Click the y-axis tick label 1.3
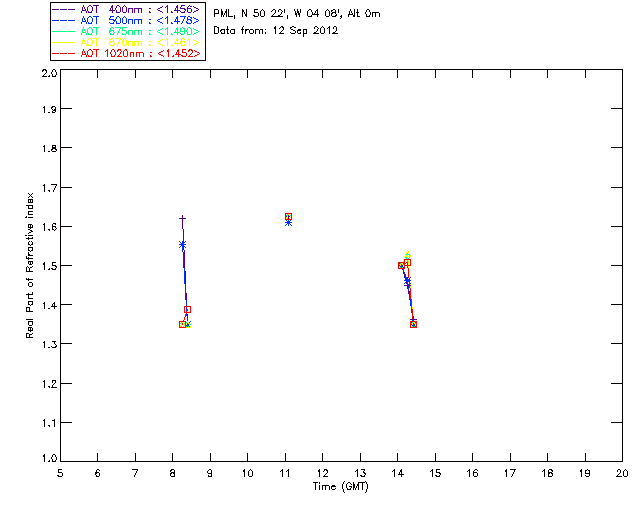 tap(49, 344)
